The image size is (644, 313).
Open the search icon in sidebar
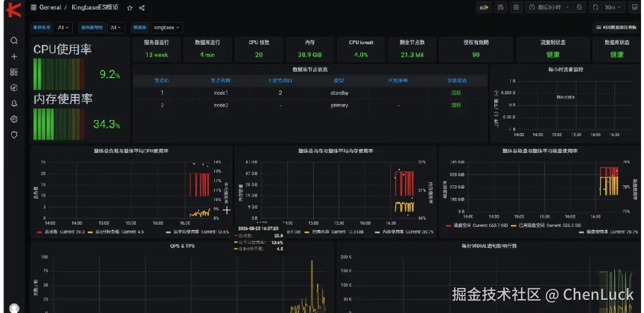14,41
